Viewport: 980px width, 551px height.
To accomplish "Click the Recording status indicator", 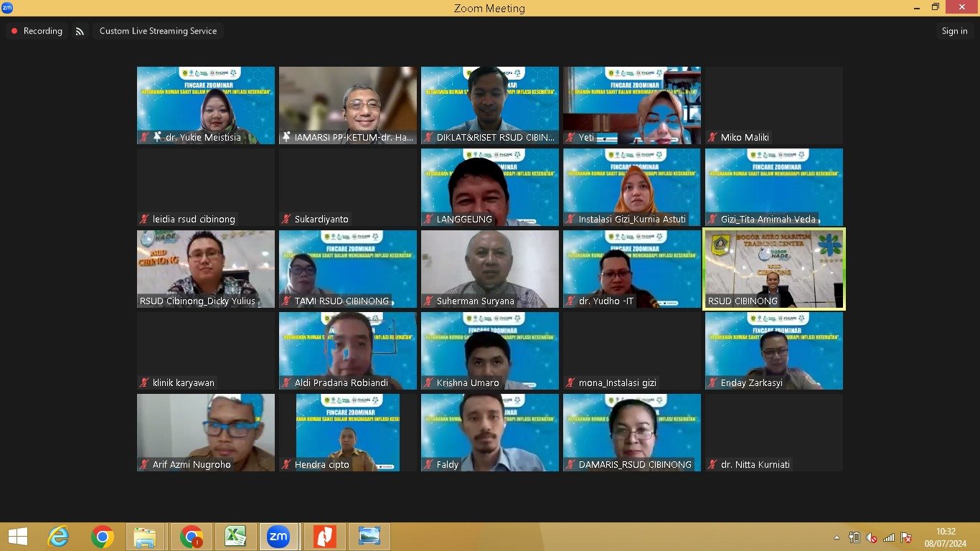I will [37, 31].
